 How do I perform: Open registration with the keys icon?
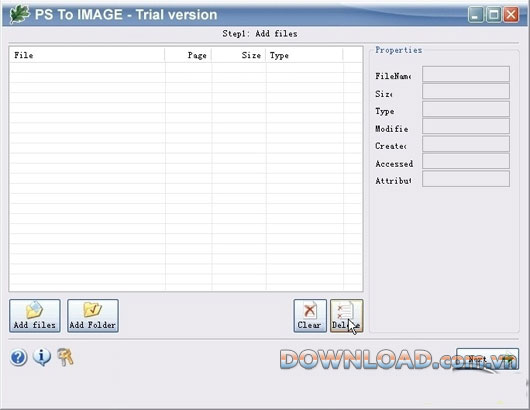(x=65, y=357)
